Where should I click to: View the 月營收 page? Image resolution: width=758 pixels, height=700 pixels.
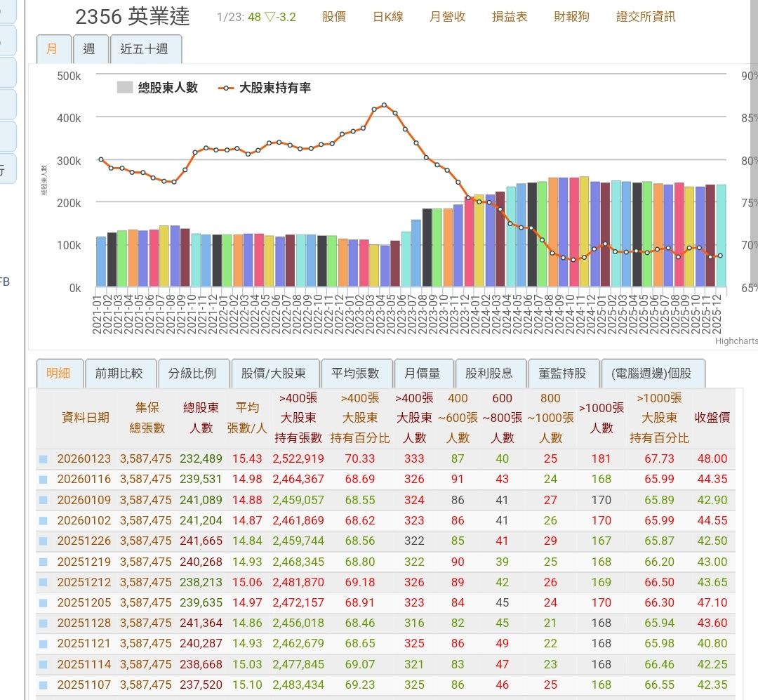(x=448, y=16)
